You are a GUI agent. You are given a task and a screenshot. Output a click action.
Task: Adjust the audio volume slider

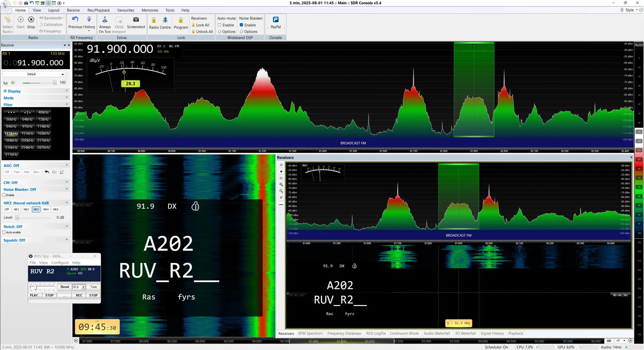[x=39, y=83]
